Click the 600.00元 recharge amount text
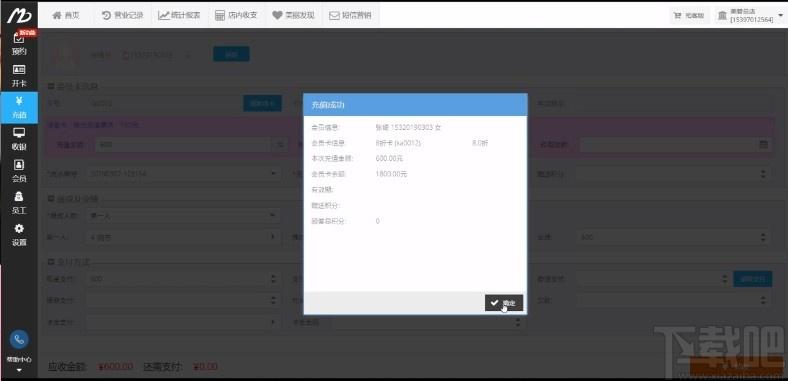Image resolution: width=788 pixels, height=381 pixels. pos(389,158)
